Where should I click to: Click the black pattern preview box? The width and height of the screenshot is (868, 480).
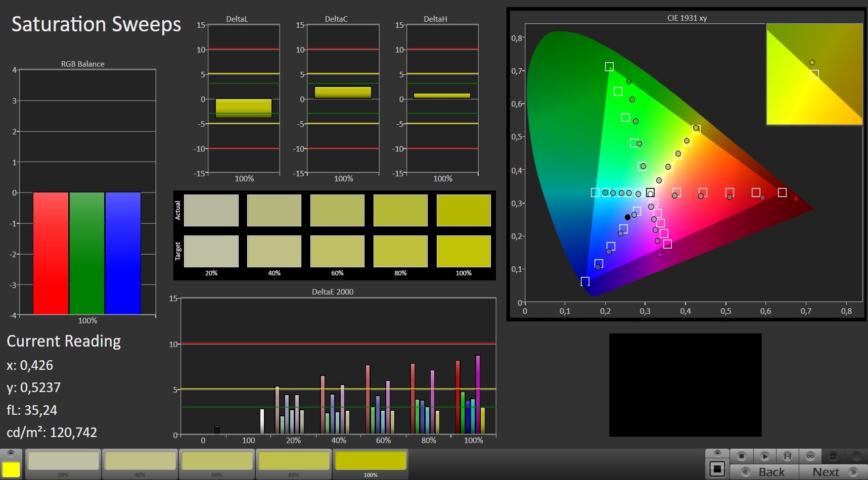point(685,385)
